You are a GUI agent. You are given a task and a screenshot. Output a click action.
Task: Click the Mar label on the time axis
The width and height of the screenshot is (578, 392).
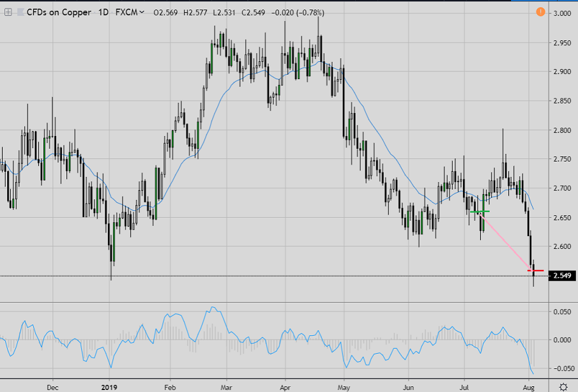click(226, 388)
